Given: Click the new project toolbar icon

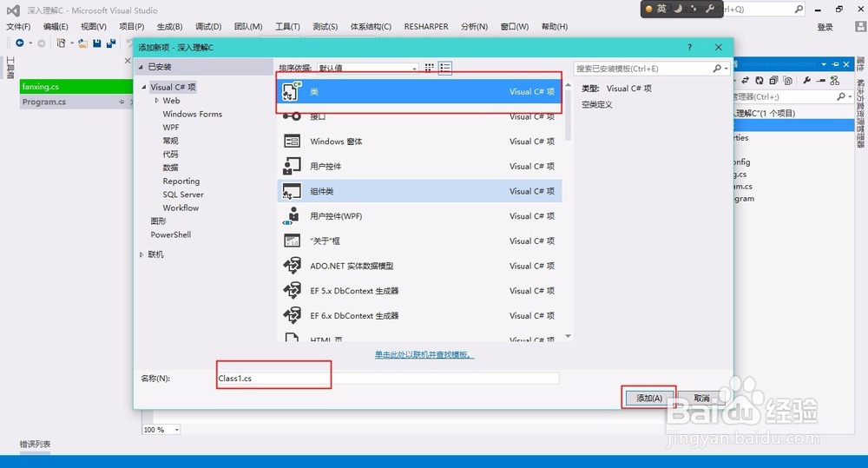Looking at the screenshot, I should [x=61, y=43].
